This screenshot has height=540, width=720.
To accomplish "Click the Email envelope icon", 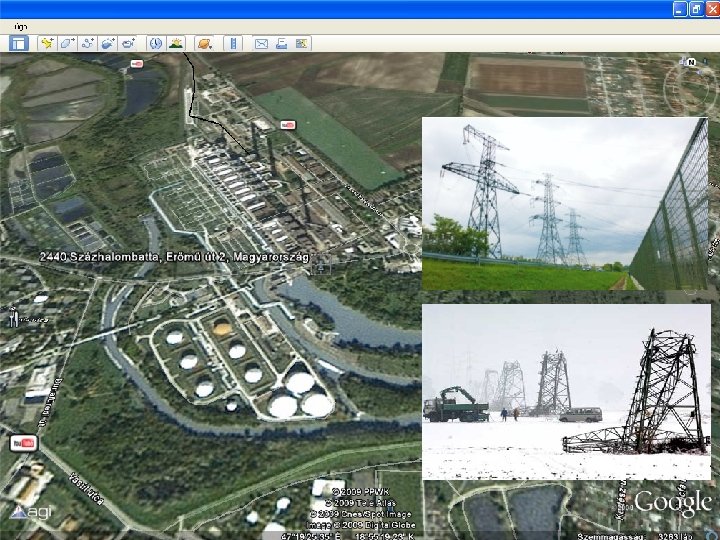I will pos(261,43).
